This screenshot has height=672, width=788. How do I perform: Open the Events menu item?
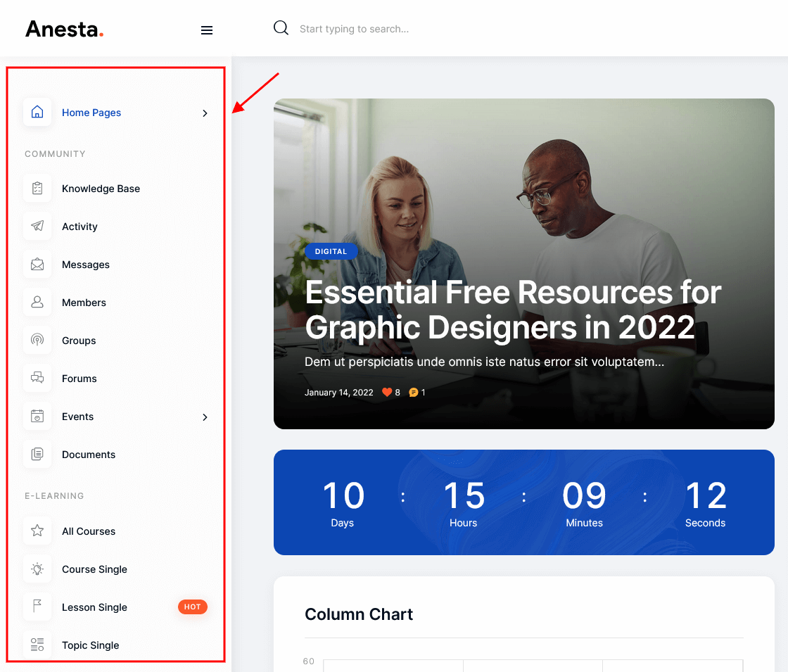pos(78,417)
